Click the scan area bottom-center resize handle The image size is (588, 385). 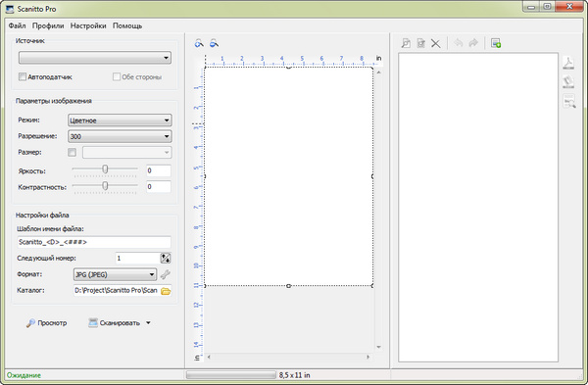(289, 286)
